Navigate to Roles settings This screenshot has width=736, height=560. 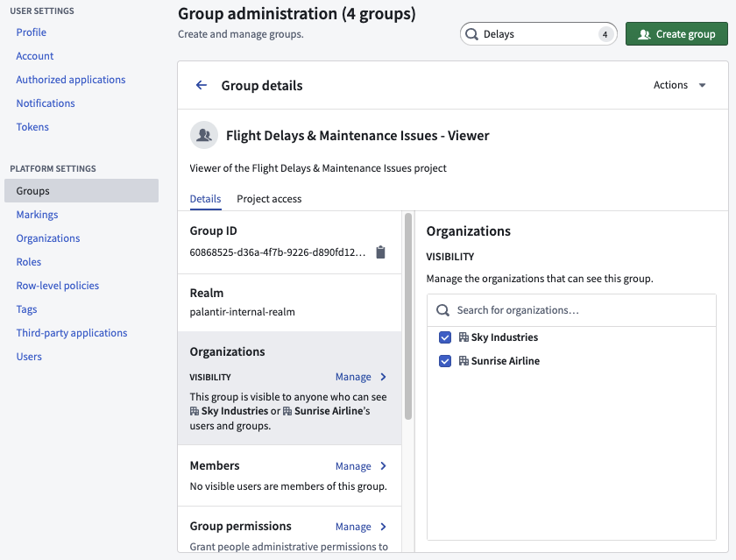point(29,261)
